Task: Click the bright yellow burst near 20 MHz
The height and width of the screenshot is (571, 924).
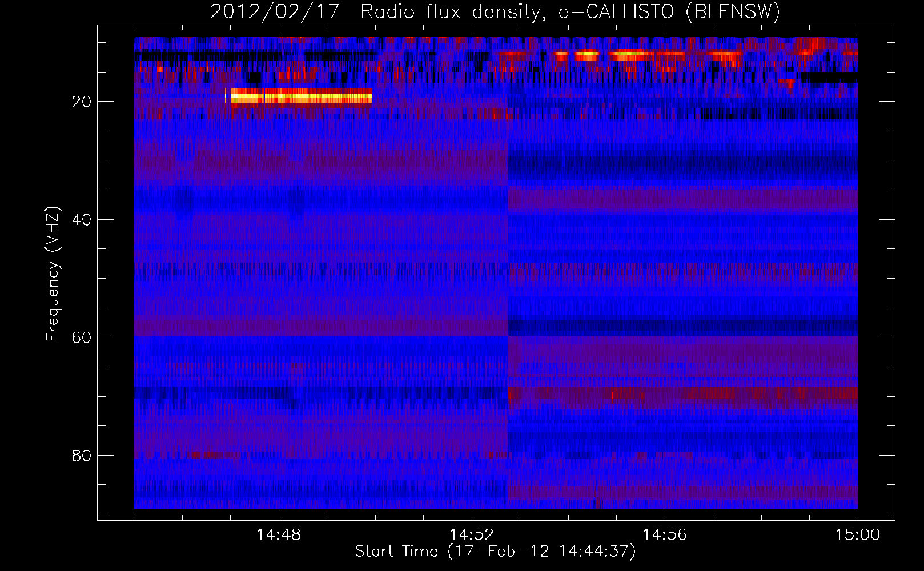Action: click(x=302, y=98)
